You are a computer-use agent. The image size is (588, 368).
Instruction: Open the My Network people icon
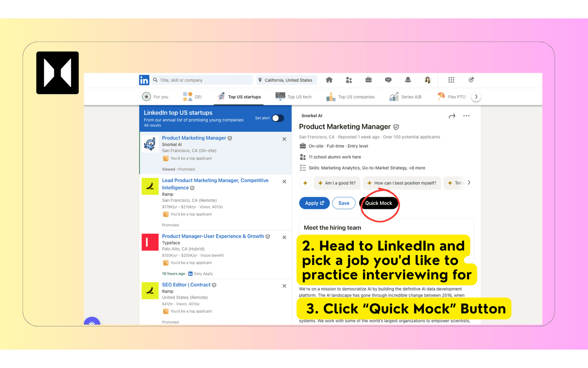349,80
